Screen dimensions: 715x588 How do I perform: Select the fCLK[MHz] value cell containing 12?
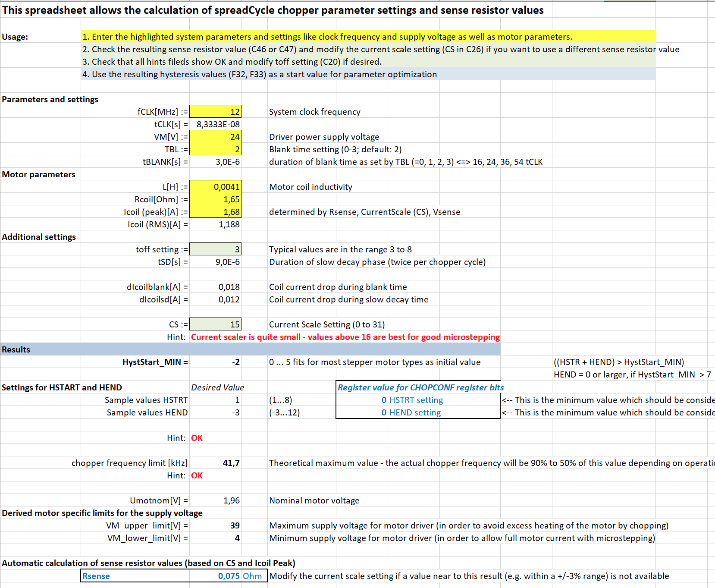pyautogui.click(x=215, y=112)
